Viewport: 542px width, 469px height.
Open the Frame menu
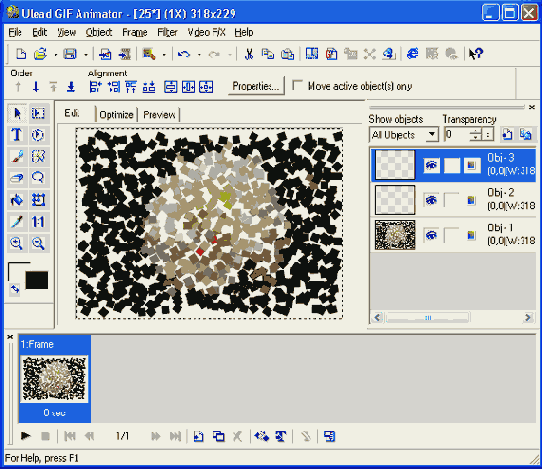click(135, 32)
